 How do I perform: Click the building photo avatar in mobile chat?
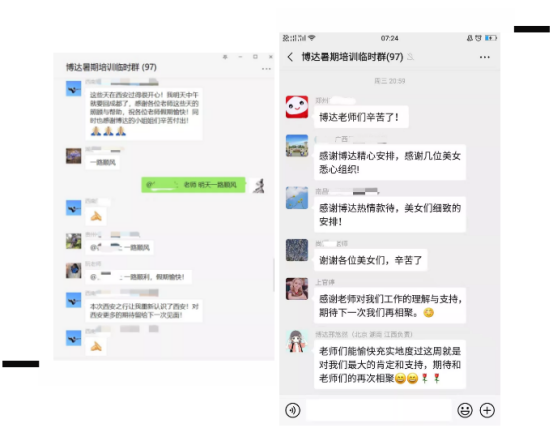coord(297,146)
